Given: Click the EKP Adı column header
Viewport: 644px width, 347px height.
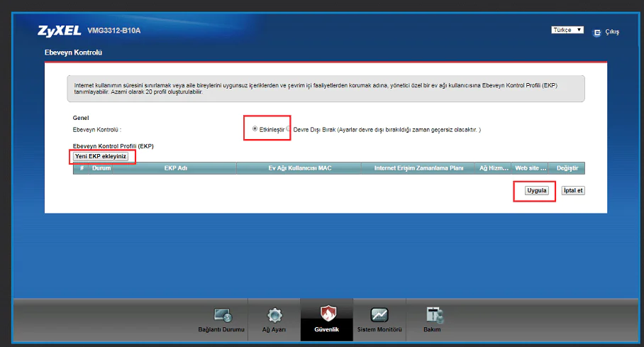Looking at the screenshot, I should pos(175,168).
